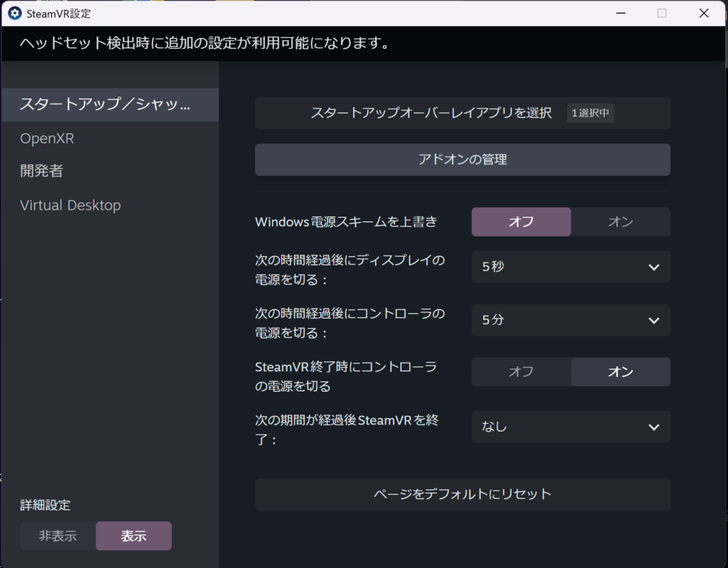Open the SteamVR auto-quit なし dropdown
728x568 pixels.
(x=570, y=427)
